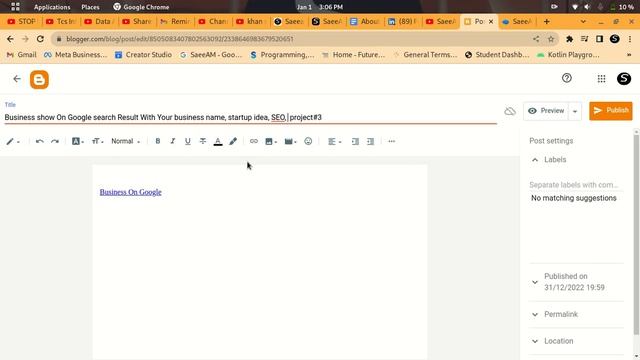Open the text alignment dropdown
This screenshot has width=640, height=360.
tap(334, 141)
